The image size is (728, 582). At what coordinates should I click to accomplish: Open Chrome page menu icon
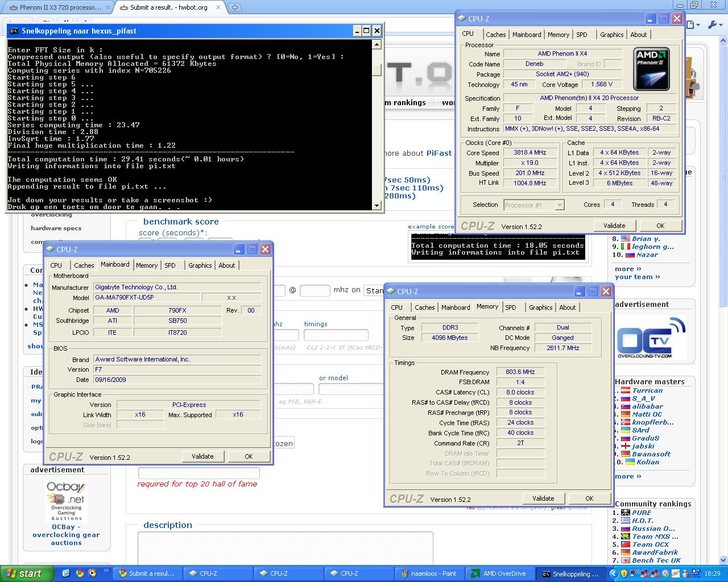point(692,24)
